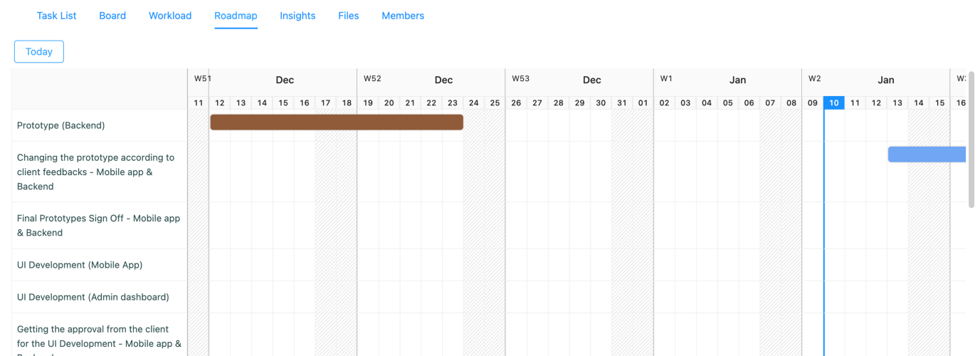This screenshot has height=356, width=980.
Task: Open the Workload tab
Action: pos(170,16)
